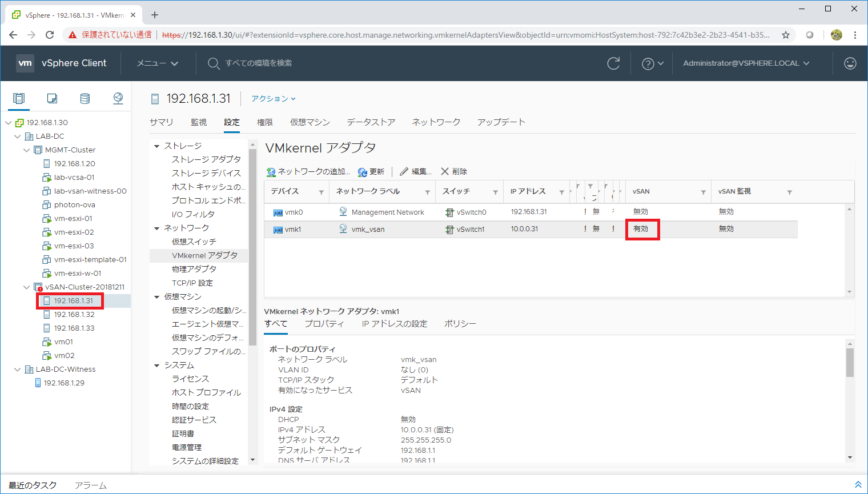This screenshot has width=868, height=494.
Task: Collapse the ストレージ settings section
Action: pos(157,146)
